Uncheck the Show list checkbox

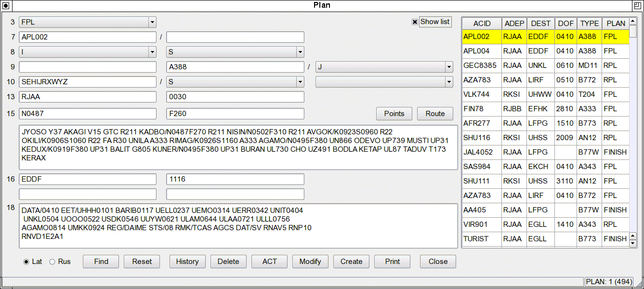pos(415,22)
